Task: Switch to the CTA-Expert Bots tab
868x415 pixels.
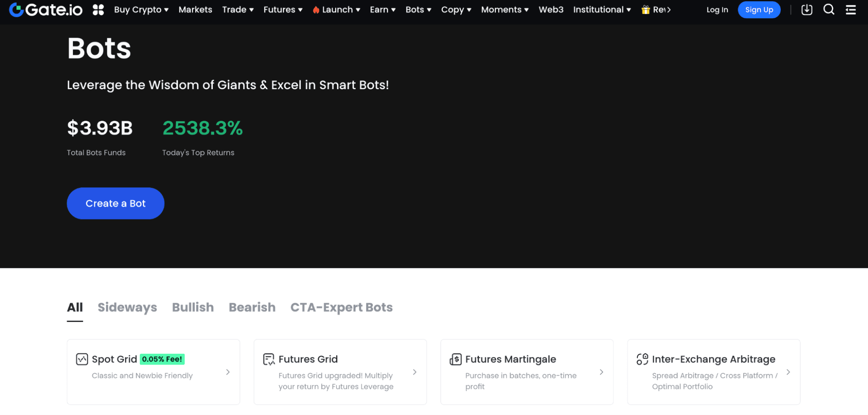Action: (x=342, y=307)
